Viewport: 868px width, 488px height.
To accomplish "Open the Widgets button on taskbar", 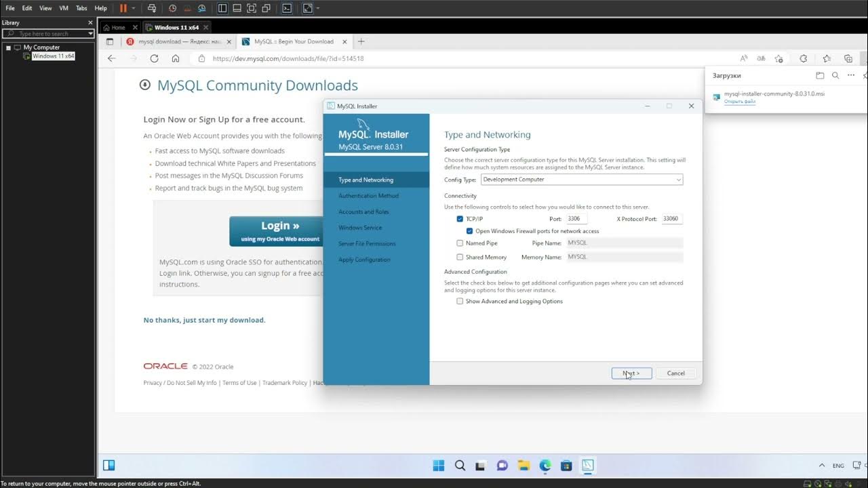I will (108, 465).
